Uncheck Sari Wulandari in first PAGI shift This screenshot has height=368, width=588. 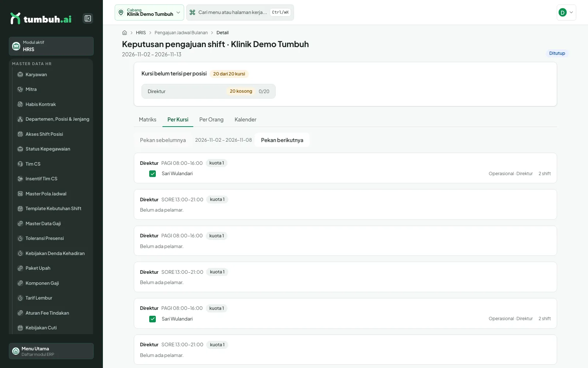click(x=153, y=174)
